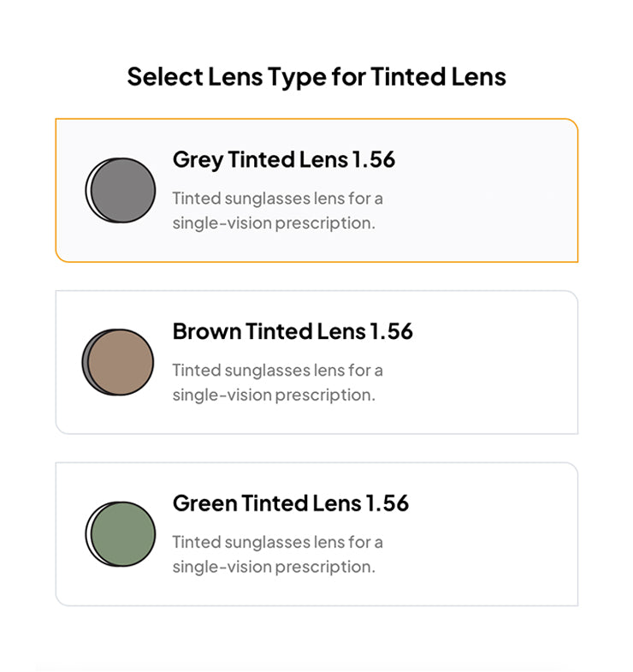Image resolution: width=633 pixels, height=672 pixels.
Task: Pick the Green Tinted Lens 1.56 title
Action: pos(290,503)
